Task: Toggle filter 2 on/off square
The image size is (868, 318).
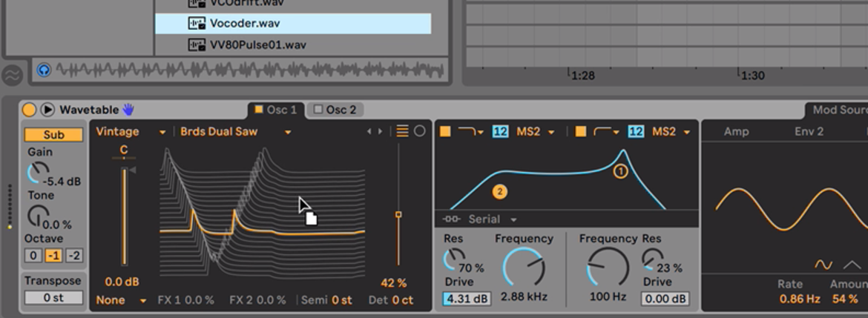Action: [580, 132]
